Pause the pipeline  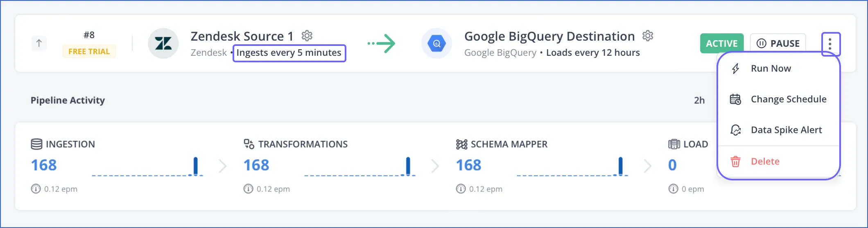pos(778,43)
